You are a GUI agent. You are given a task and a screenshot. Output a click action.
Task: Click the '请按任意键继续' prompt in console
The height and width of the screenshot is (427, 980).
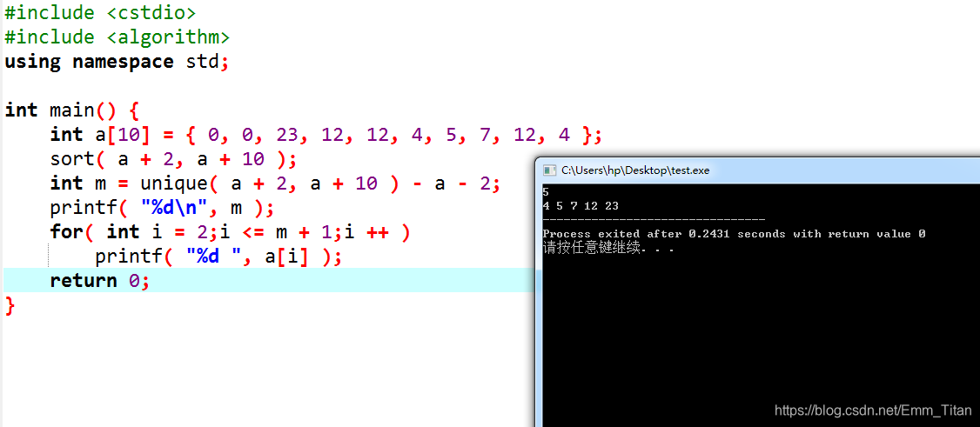607,248
